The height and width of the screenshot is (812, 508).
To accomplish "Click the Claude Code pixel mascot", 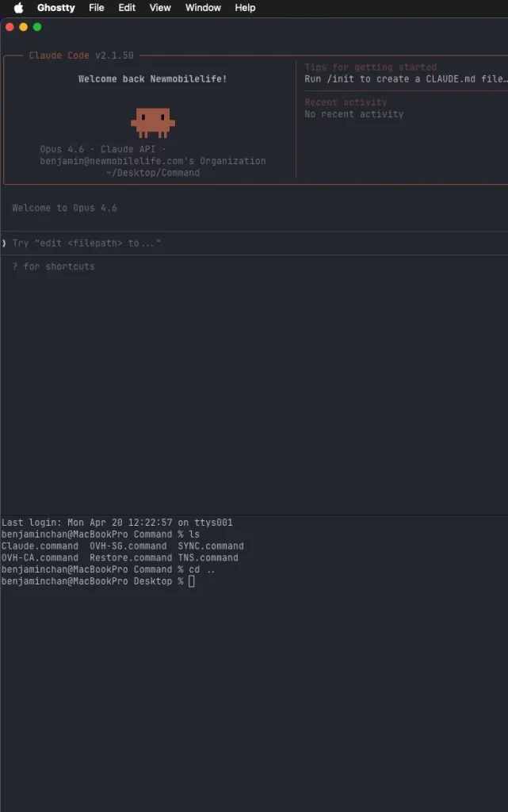I will (152, 121).
